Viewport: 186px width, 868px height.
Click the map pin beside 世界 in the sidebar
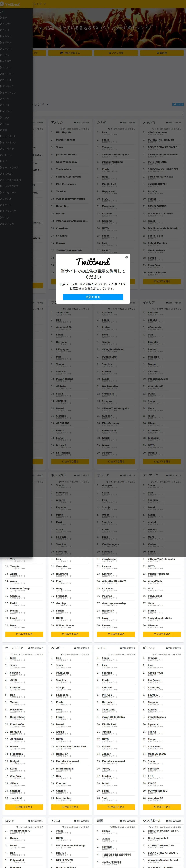click(1, 18)
